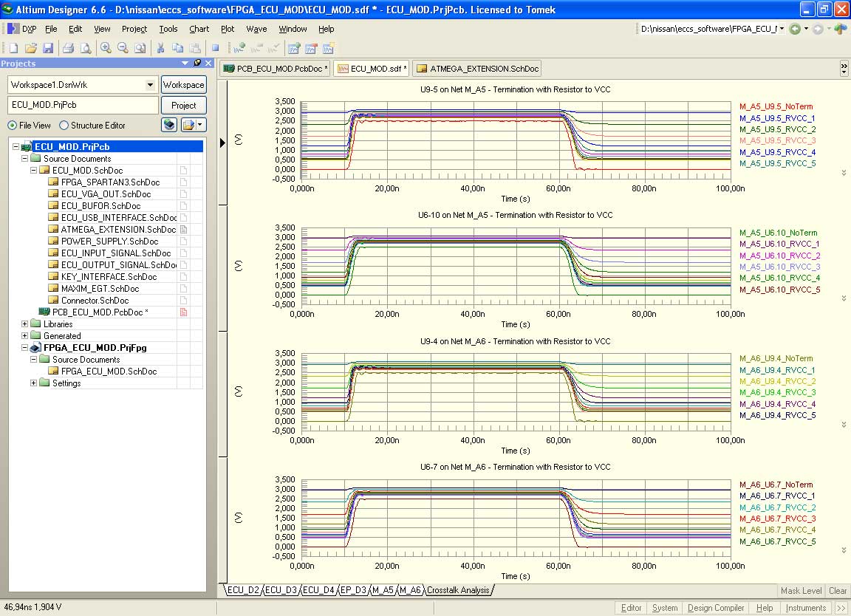Expand the Libraries folder in project tree
Viewport: 851px width, 616px height.
25,324
